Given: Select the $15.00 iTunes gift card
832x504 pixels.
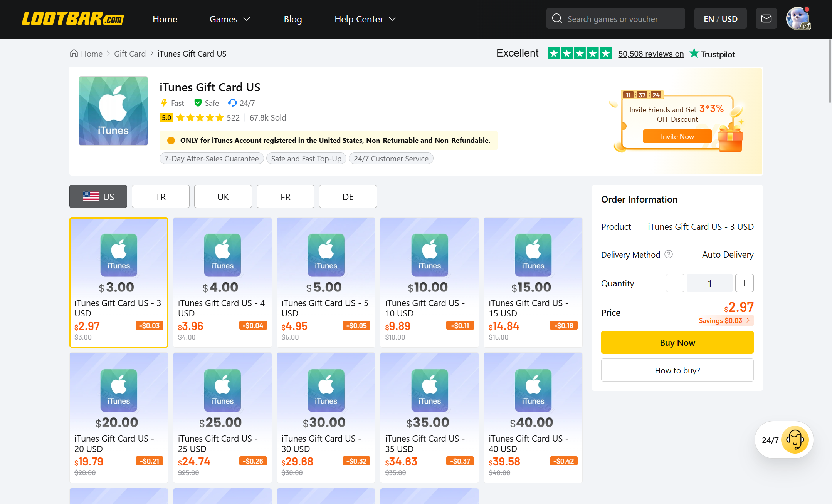Looking at the screenshot, I should (x=533, y=282).
